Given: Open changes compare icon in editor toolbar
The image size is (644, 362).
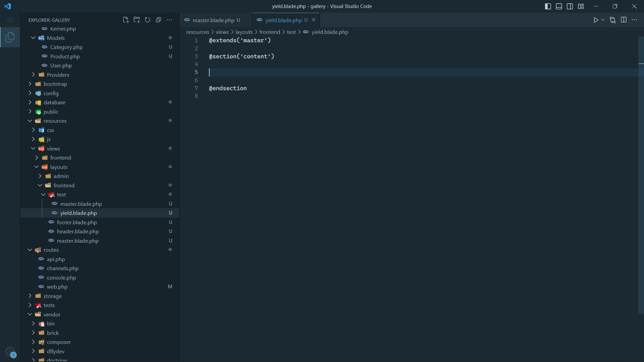Looking at the screenshot, I should point(612,20).
